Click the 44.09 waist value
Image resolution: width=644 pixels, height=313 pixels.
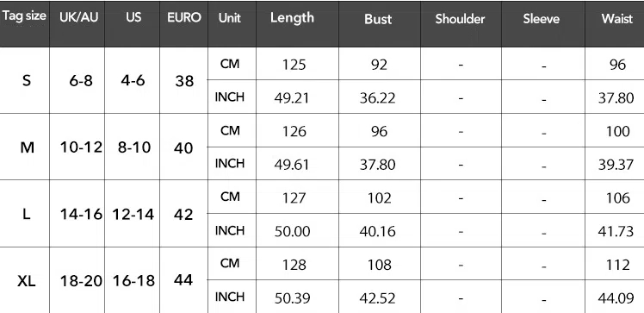tap(616, 297)
